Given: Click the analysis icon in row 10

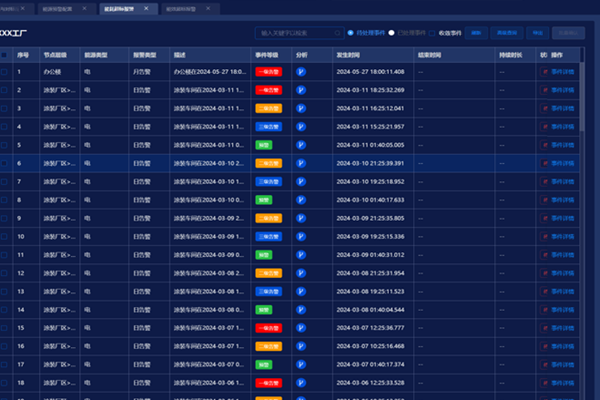Looking at the screenshot, I should pos(301,236).
